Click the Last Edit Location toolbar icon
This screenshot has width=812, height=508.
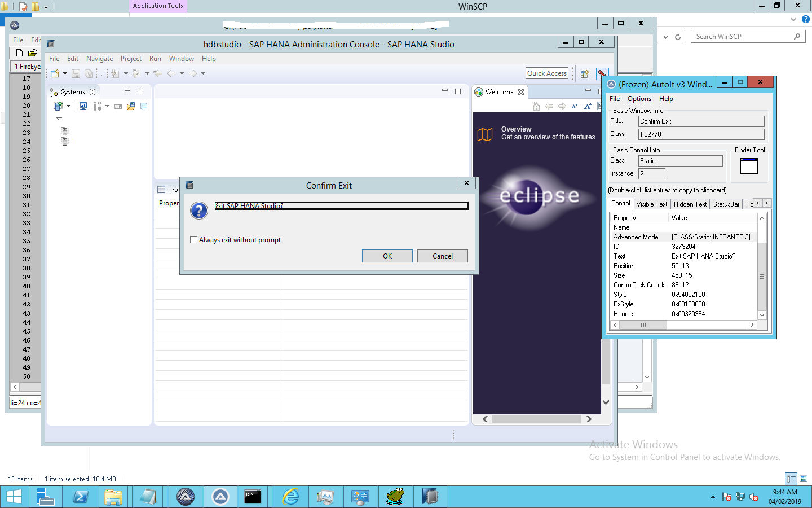pos(158,73)
